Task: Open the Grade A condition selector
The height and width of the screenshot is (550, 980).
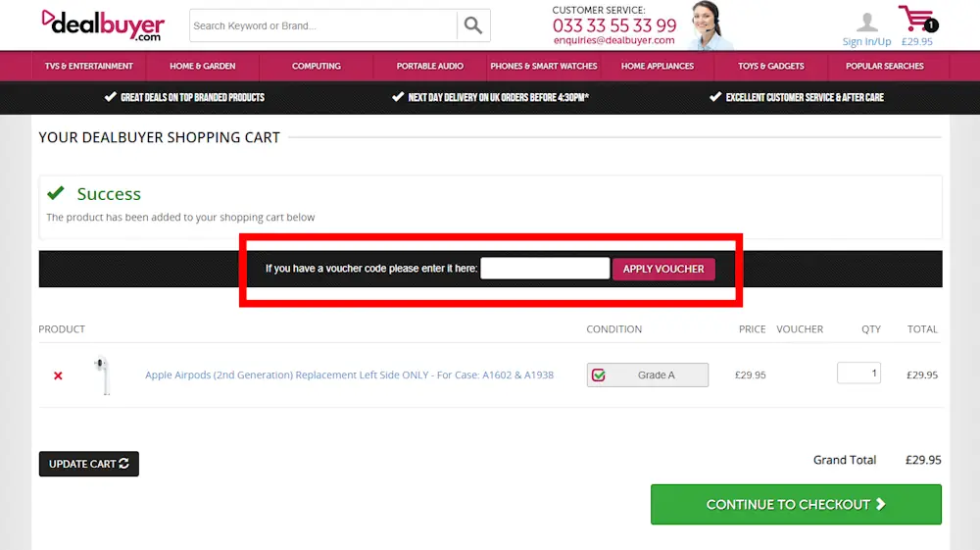Action: 648,375
